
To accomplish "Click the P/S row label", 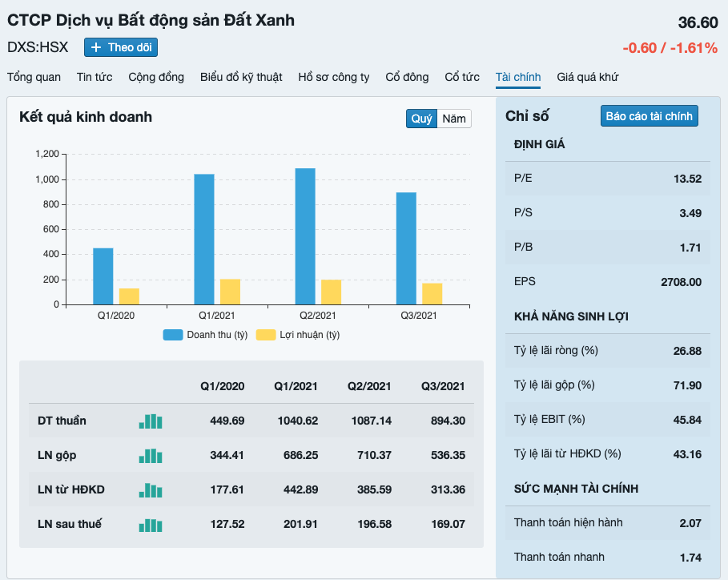I will click(x=523, y=212).
